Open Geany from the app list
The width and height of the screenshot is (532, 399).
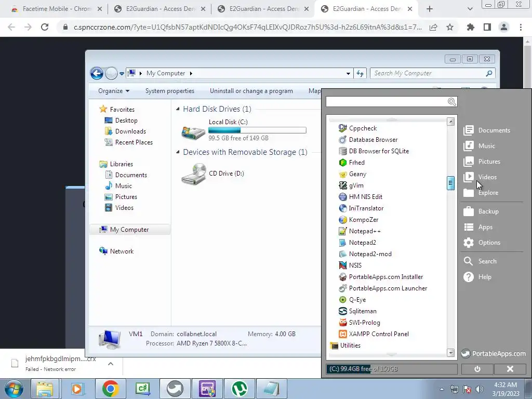point(353,174)
